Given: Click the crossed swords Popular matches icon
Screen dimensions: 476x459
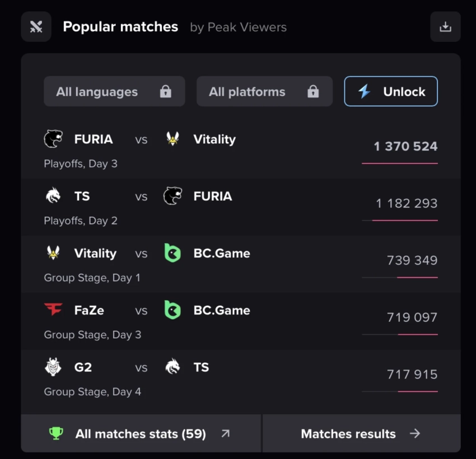Looking at the screenshot, I should [36, 27].
